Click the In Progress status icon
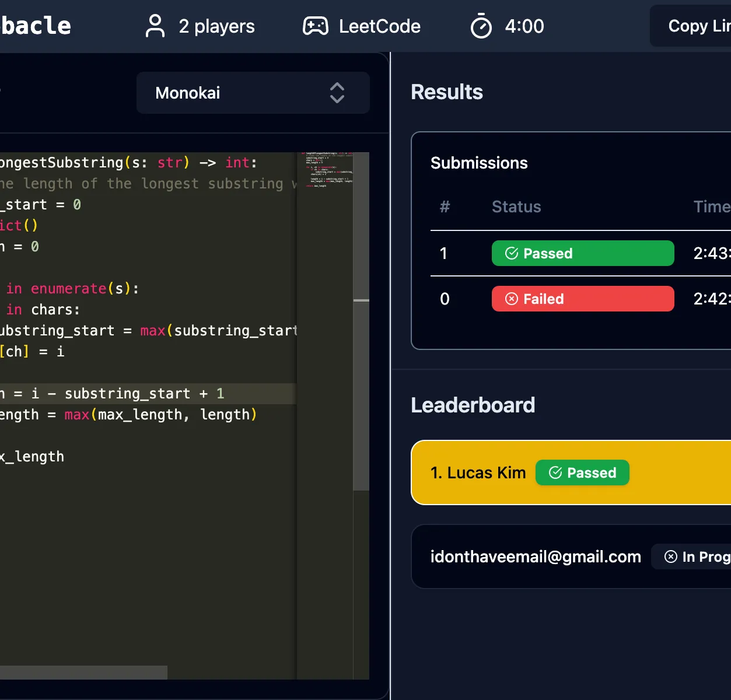Image resolution: width=731 pixels, height=700 pixels. (x=671, y=556)
